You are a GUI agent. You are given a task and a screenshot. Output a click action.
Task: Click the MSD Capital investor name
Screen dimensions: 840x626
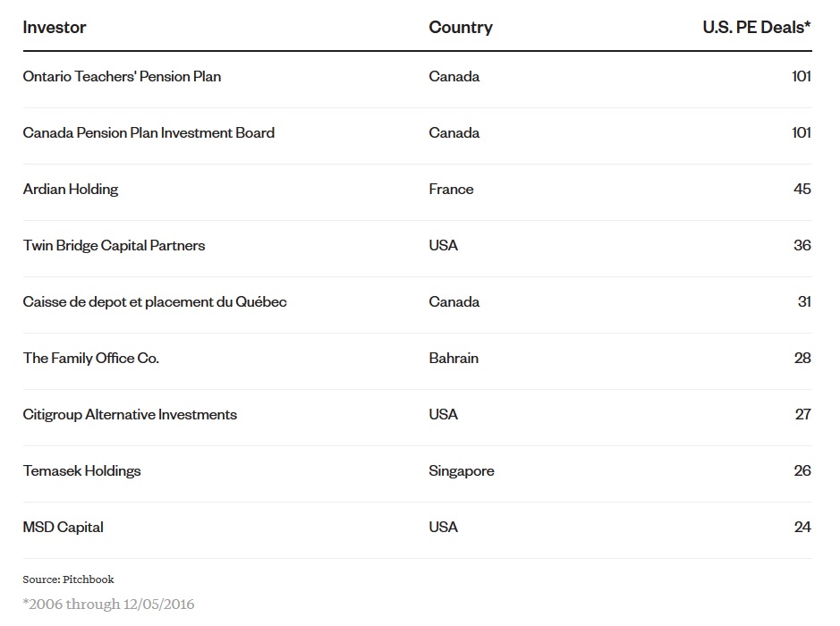click(x=64, y=528)
